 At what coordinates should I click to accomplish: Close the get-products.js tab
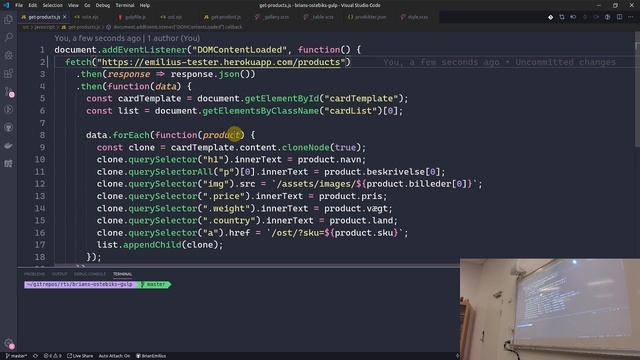(x=64, y=17)
